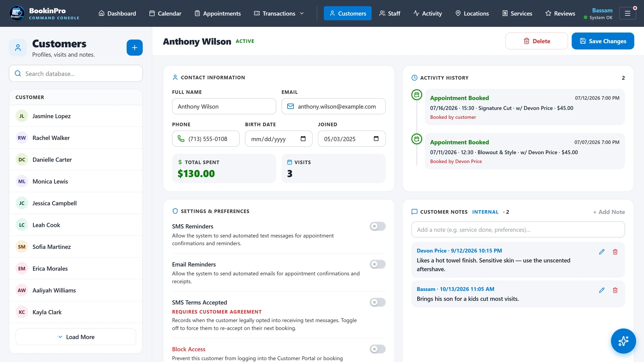
Task: Focus the Full Name field
Action: (x=224, y=106)
